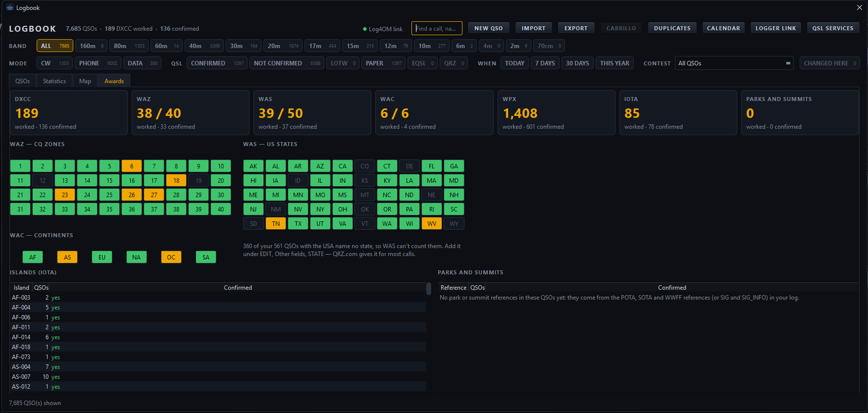Filter by CW mode
This screenshot has height=413, width=868.
tap(54, 63)
